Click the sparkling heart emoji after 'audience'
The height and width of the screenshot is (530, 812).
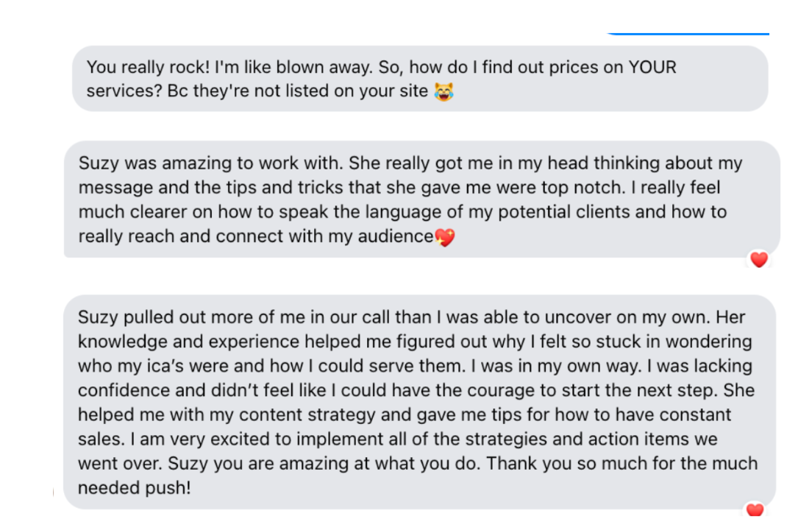444,237
